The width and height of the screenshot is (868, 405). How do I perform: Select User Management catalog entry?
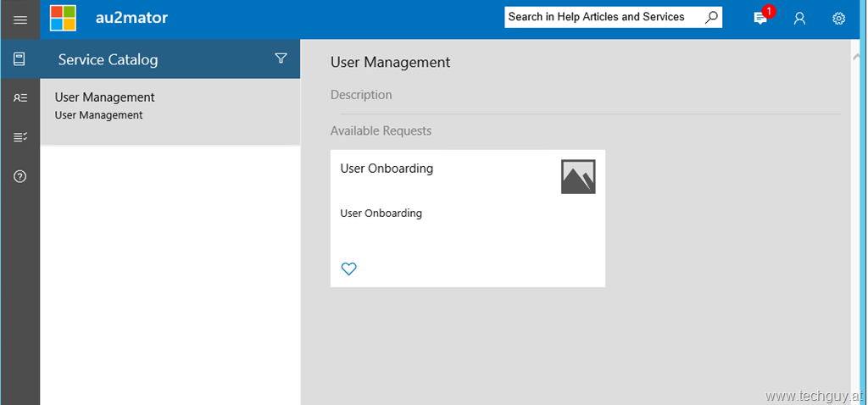[170, 112]
